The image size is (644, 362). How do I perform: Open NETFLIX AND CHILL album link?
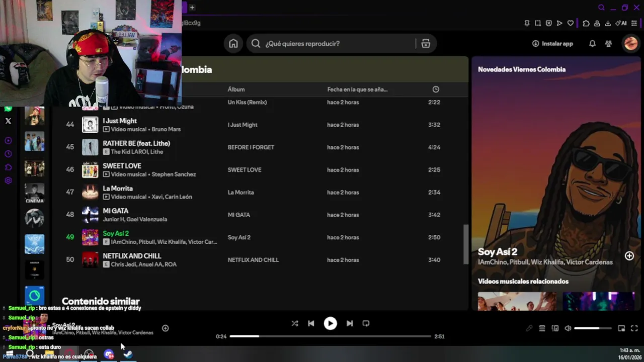(253, 260)
